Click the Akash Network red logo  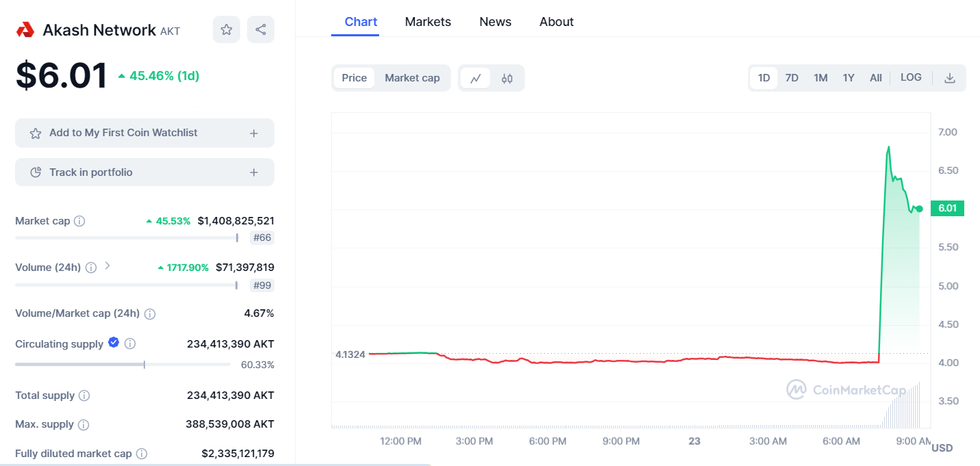click(25, 29)
